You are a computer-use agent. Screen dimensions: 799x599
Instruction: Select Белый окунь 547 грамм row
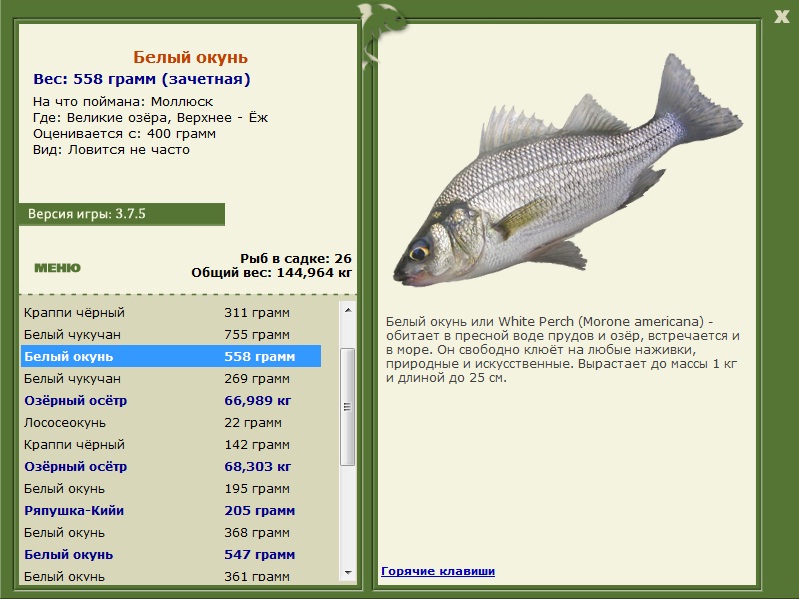(171, 554)
